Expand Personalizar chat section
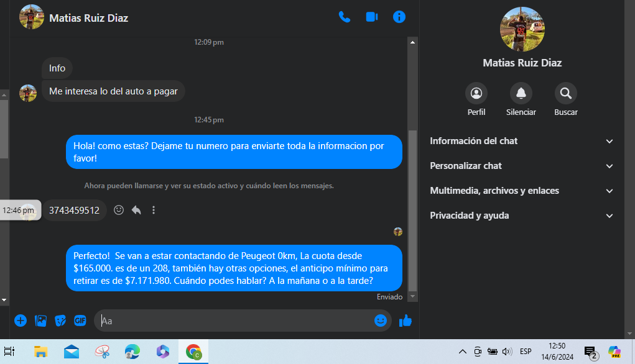 click(521, 166)
